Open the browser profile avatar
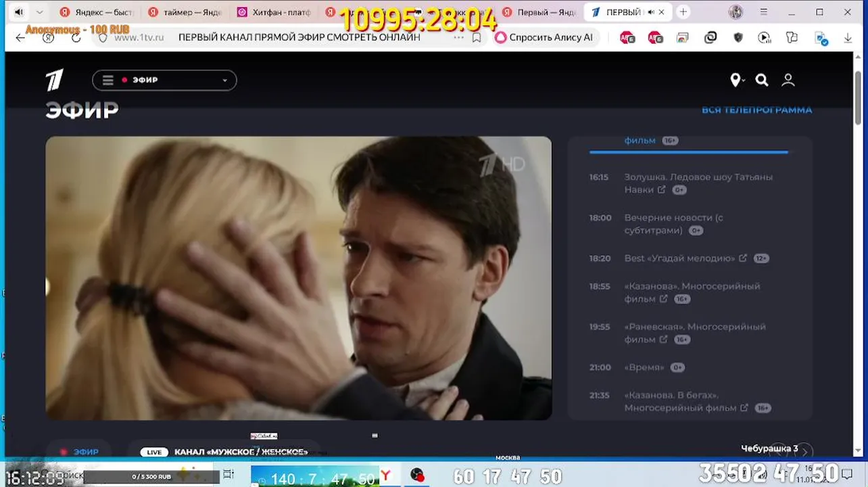This screenshot has width=868, height=487. [736, 12]
